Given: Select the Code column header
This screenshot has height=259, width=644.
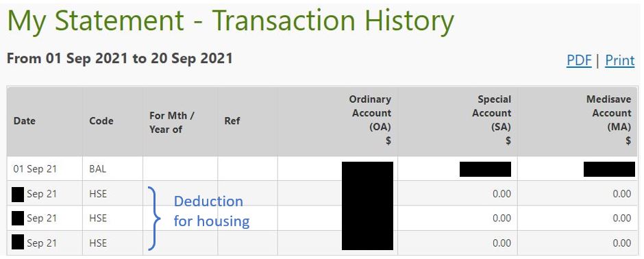Looking at the screenshot, I should [x=101, y=121].
